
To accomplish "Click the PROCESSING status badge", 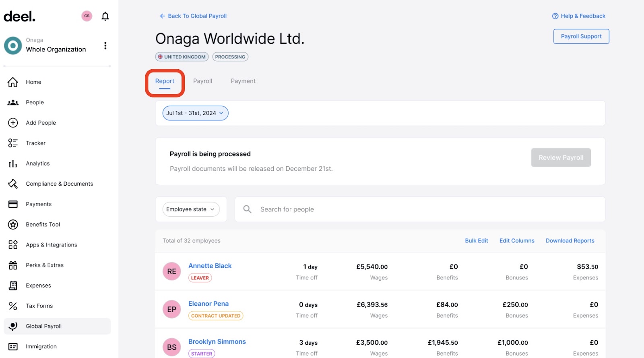I will pos(230,57).
